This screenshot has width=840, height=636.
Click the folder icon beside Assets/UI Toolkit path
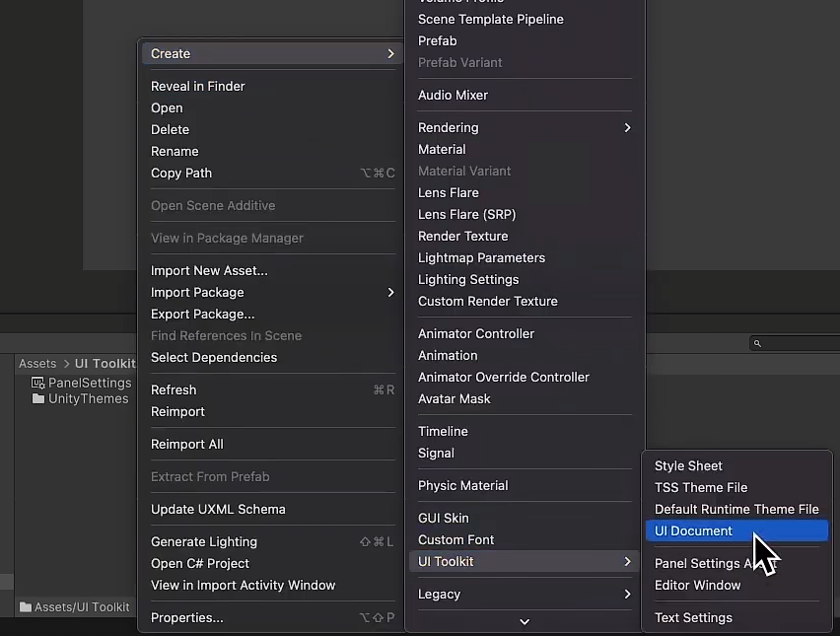[26, 607]
